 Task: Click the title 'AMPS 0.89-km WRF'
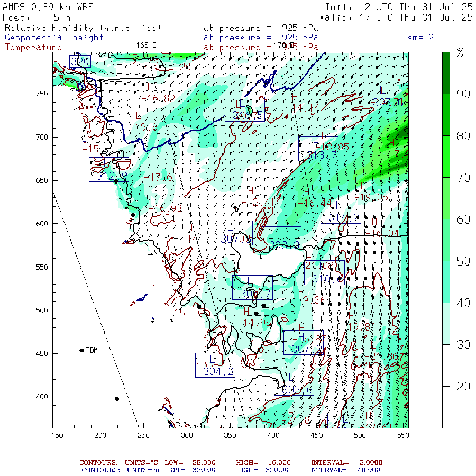tap(48, 7)
